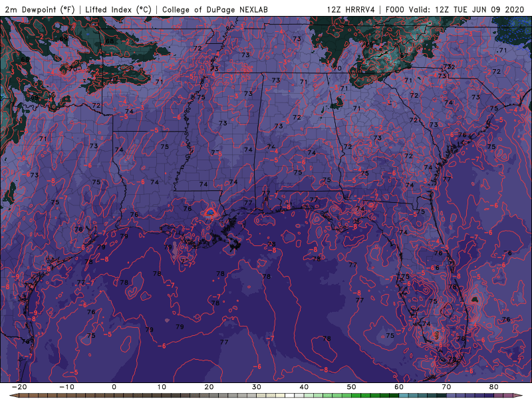532x399 pixels.
Task: Click the 'Lifted Index (°C)' title label
Action: 118,9
